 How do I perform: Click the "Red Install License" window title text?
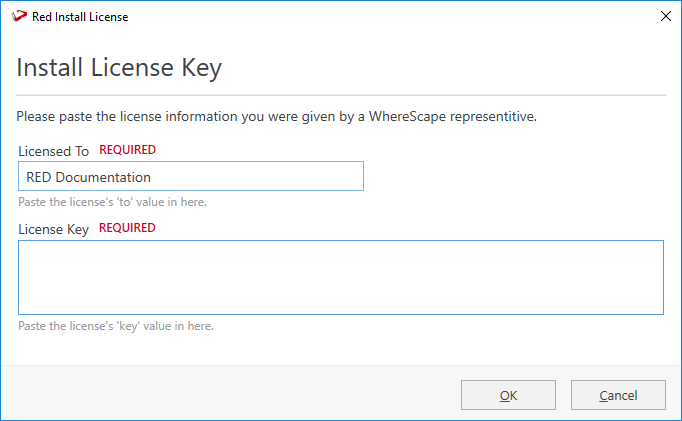pyautogui.click(x=80, y=17)
